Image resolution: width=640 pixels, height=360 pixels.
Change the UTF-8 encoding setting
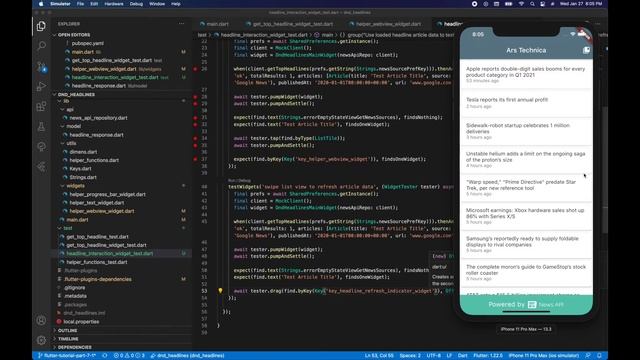tap(433, 356)
